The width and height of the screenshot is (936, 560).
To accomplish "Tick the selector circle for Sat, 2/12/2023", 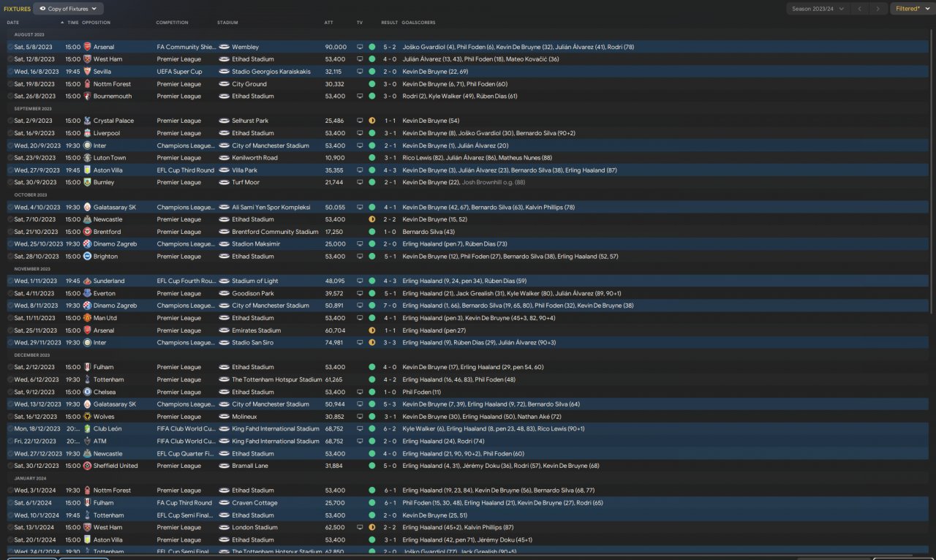I will (x=10, y=367).
